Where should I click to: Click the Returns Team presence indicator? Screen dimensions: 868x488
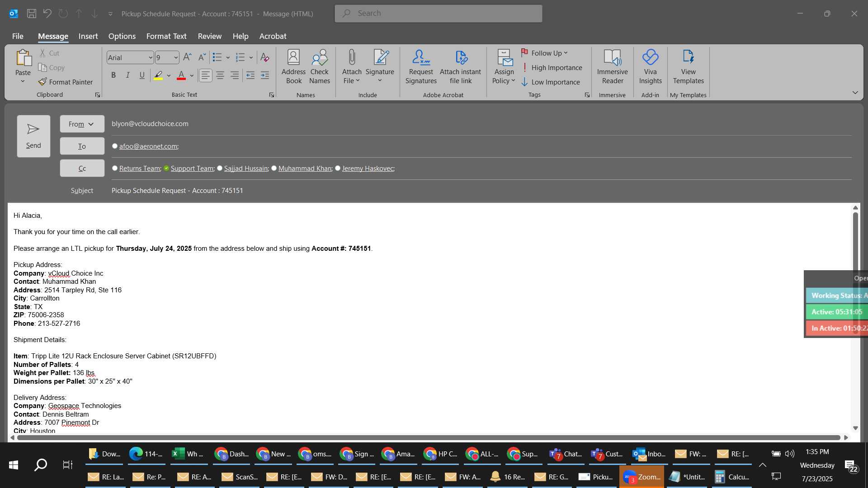115,168
